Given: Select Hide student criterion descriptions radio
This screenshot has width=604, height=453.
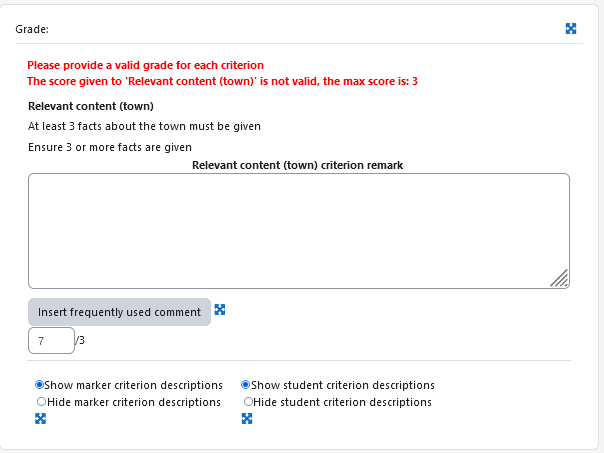Looking at the screenshot, I should (248, 402).
